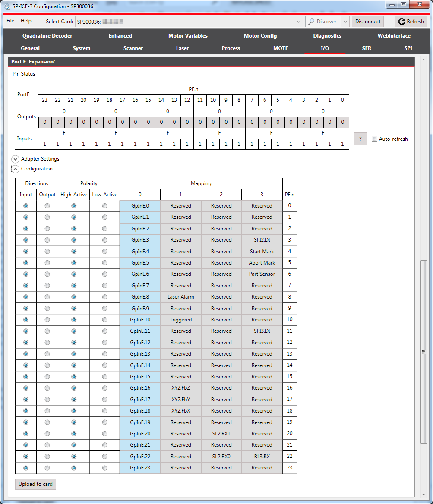Switch to the MOTF tab
Screen dimensions: 433x504
[x=281, y=48]
